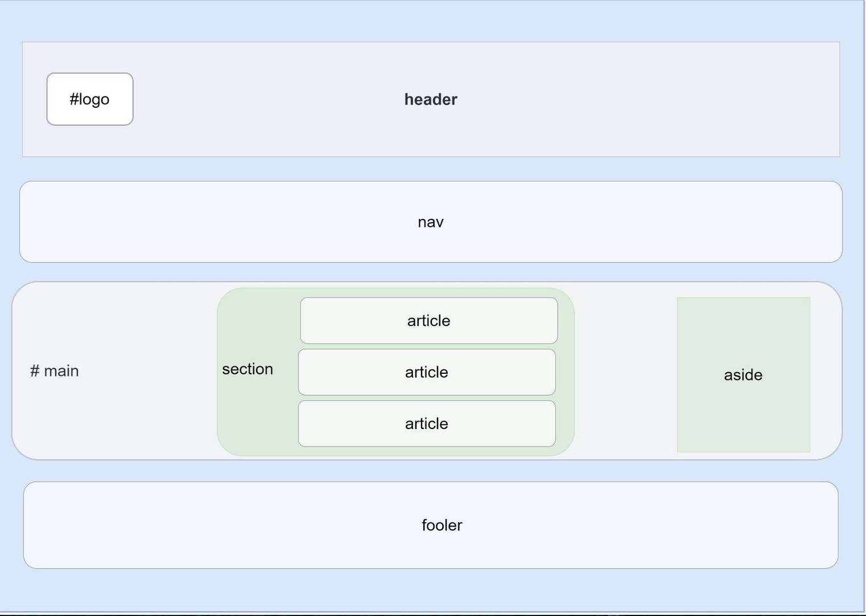Select the middle article box
The height and width of the screenshot is (616, 866).
coord(426,372)
